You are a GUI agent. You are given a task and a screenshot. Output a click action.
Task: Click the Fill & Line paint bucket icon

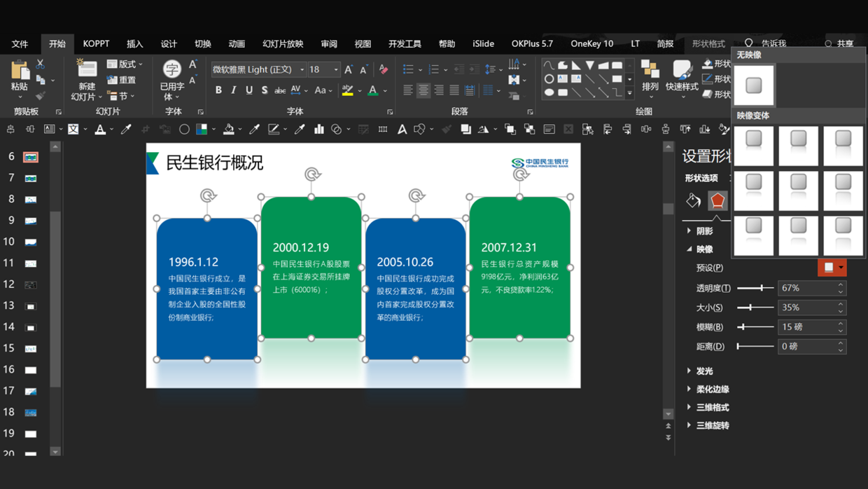pos(693,200)
